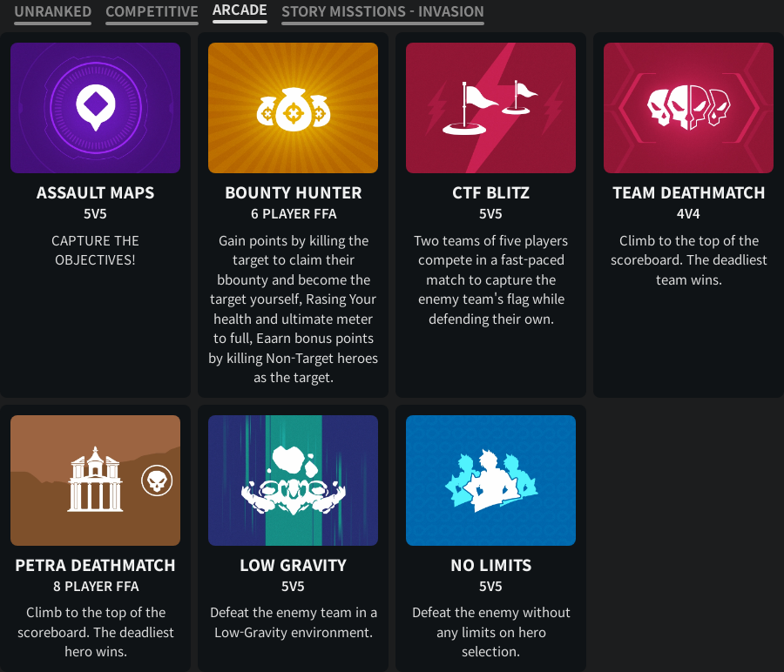Click the skull badge on Petra Deathmatch

pyautogui.click(x=157, y=480)
